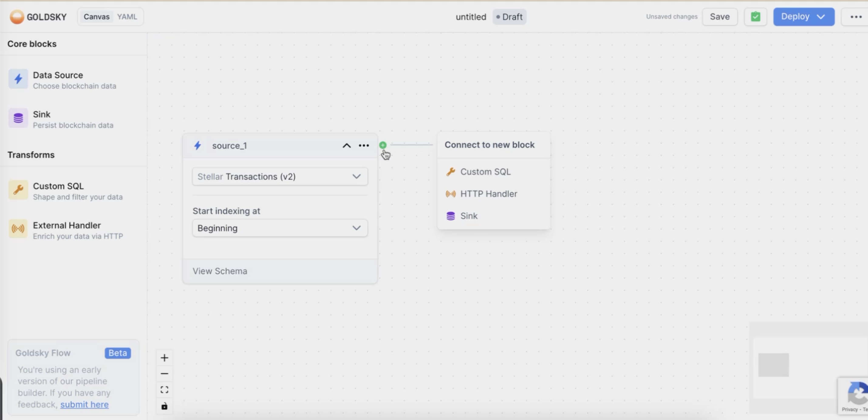Viewport: 868px width, 420px height.
Task: Click the green validation clipboard icon
Action: click(x=755, y=16)
